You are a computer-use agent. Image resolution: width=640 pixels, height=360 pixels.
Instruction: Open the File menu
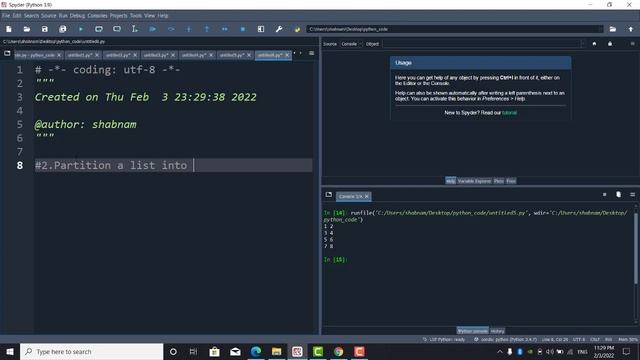pyautogui.click(x=6, y=16)
